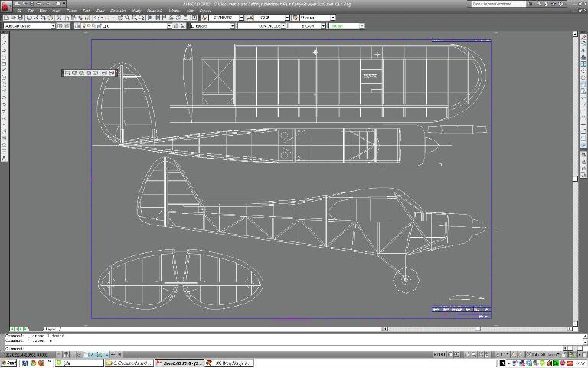
Task: Click New drawing icon in Standard toolbar
Action: click(x=6, y=18)
